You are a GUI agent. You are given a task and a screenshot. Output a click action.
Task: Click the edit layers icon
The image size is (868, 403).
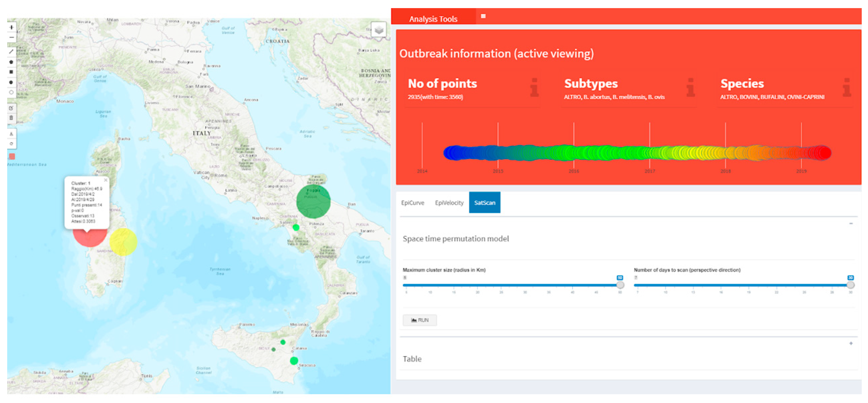11,108
